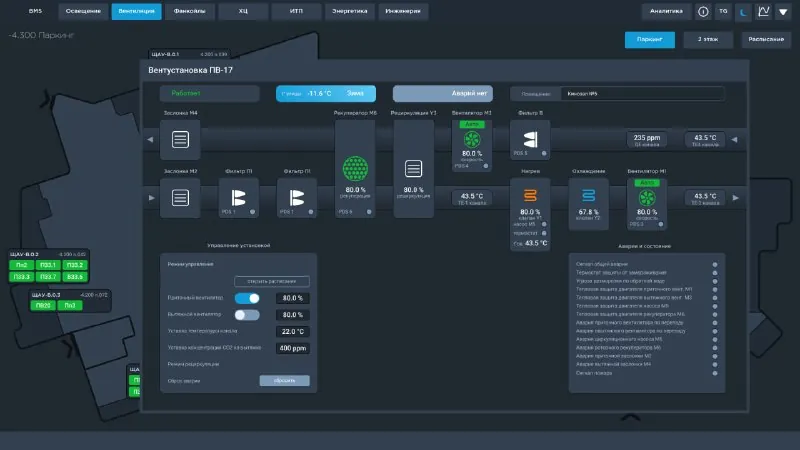The image size is (800, 450).
Task: Click the exhaust duct arrow beside TE4 reading
Action: [x=734, y=139]
